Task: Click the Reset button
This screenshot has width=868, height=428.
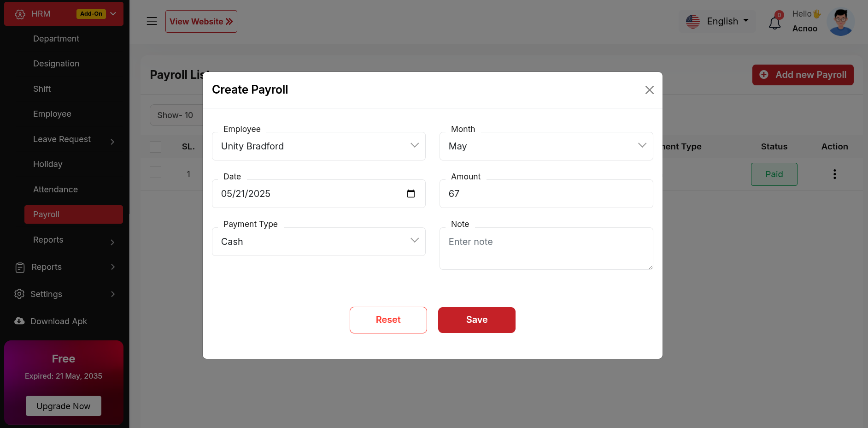Action: (x=388, y=320)
